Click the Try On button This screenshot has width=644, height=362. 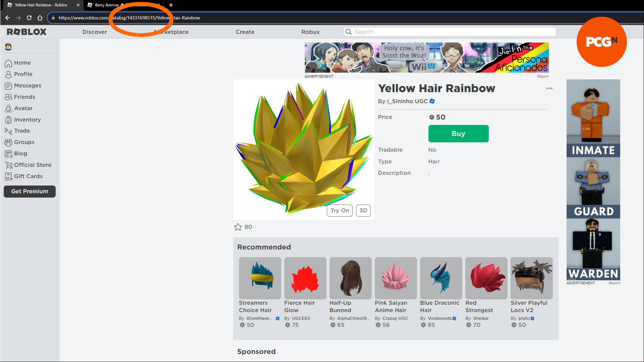340,210
